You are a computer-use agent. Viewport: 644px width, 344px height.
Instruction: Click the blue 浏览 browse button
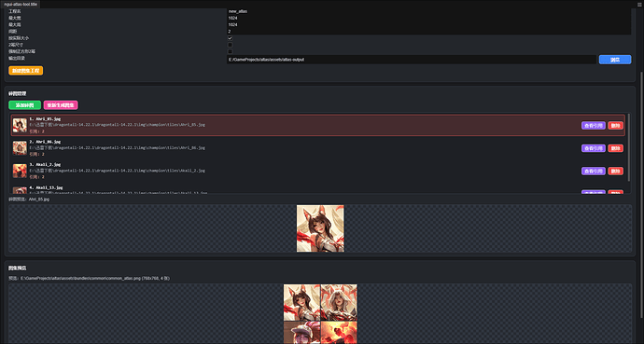click(615, 60)
